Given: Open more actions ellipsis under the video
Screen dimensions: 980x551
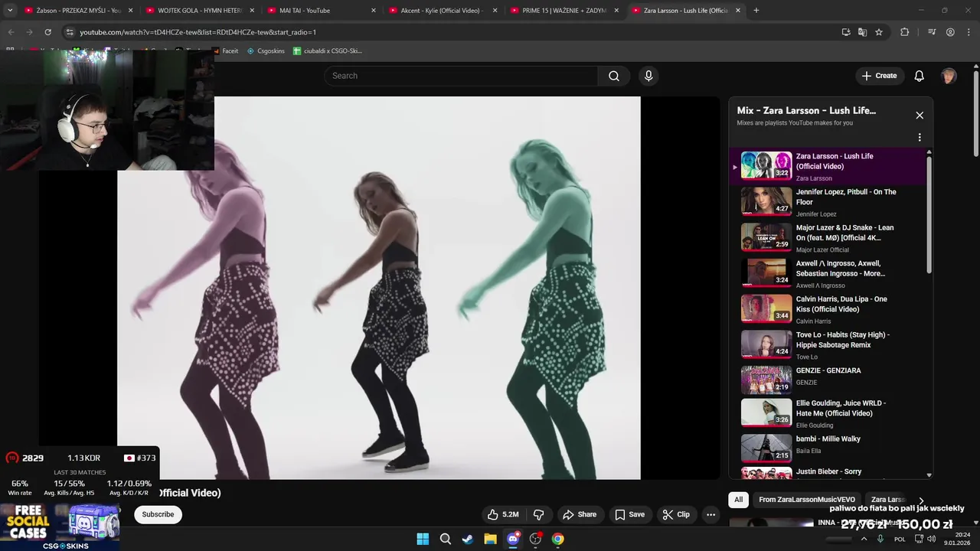Looking at the screenshot, I should [710, 514].
